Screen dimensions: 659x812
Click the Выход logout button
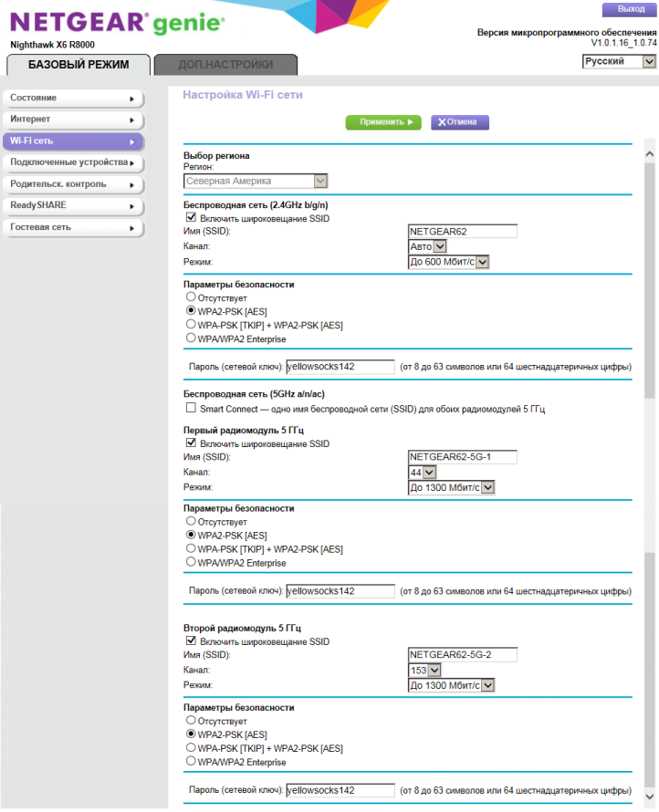(x=630, y=9)
